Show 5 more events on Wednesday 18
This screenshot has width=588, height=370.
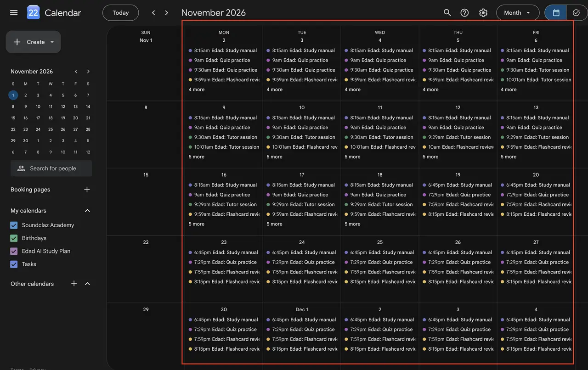tap(352, 224)
